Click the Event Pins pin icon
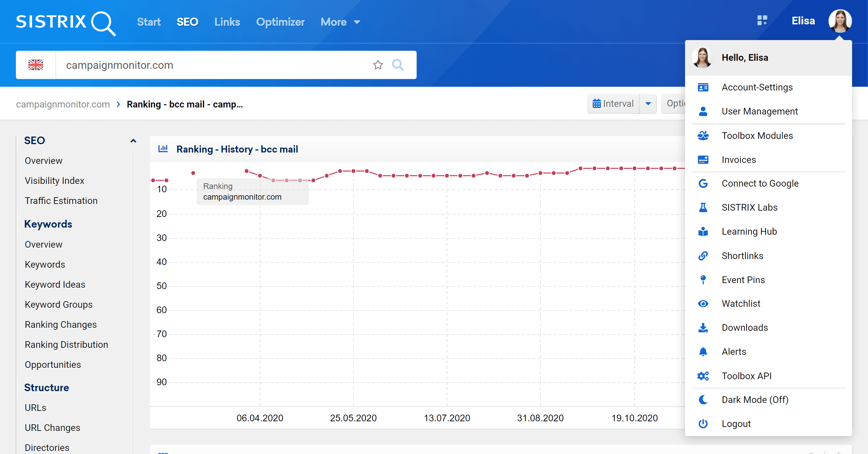868x454 pixels. [x=703, y=280]
